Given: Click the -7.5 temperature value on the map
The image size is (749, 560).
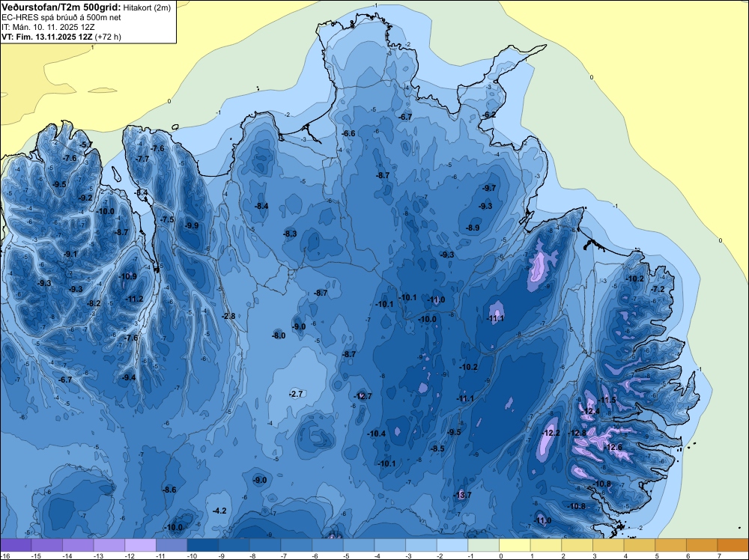Looking at the screenshot, I should (x=168, y=219).
